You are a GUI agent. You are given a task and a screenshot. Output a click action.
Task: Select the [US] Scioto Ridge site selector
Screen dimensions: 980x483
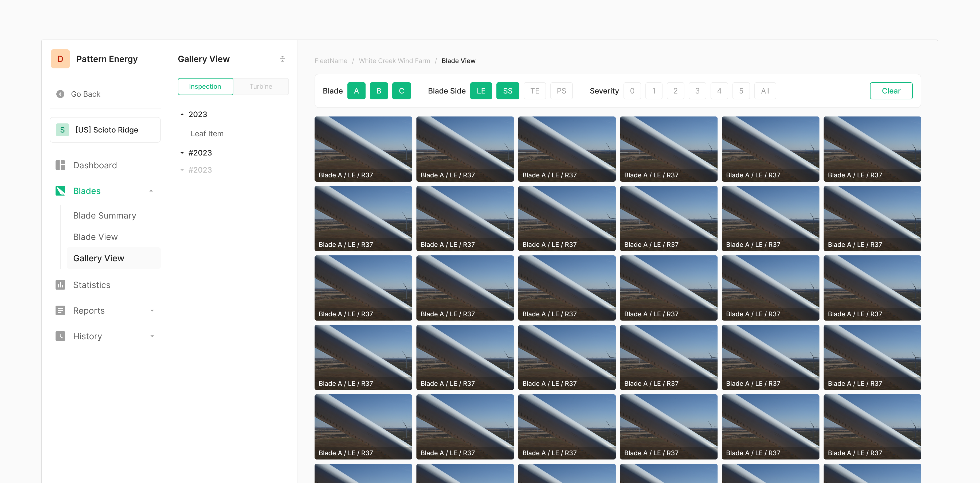(x=105, y=130)
